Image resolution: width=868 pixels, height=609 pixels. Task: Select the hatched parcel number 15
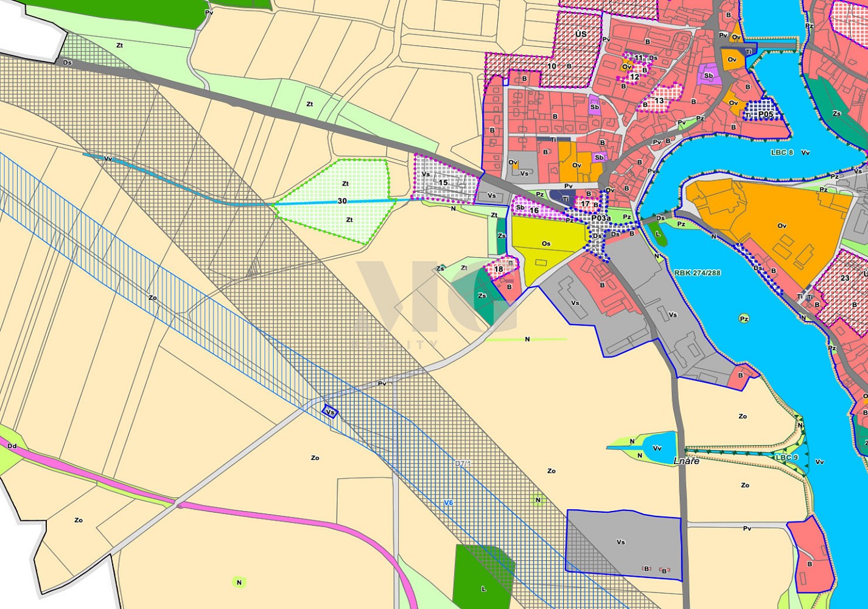[443, 179]
